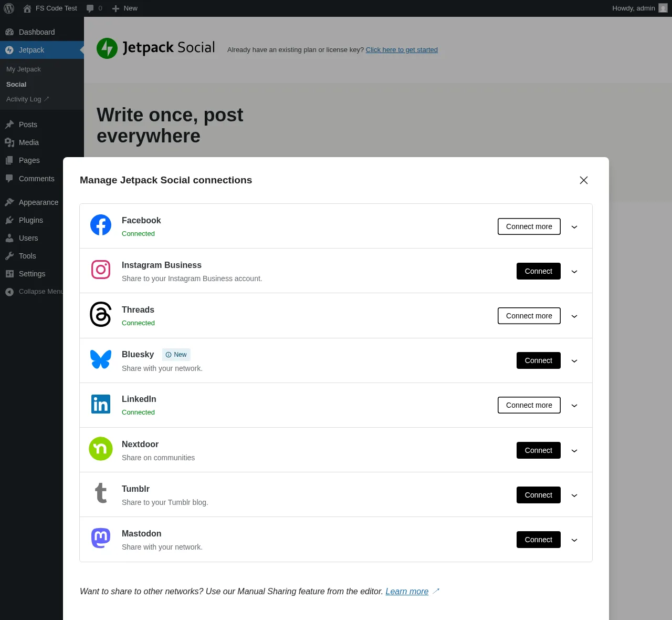Viewport: 672px width, 620px height.
Task: Click the Dashboard gauge icon in sidebar
Action: click(x=9, y=32)
